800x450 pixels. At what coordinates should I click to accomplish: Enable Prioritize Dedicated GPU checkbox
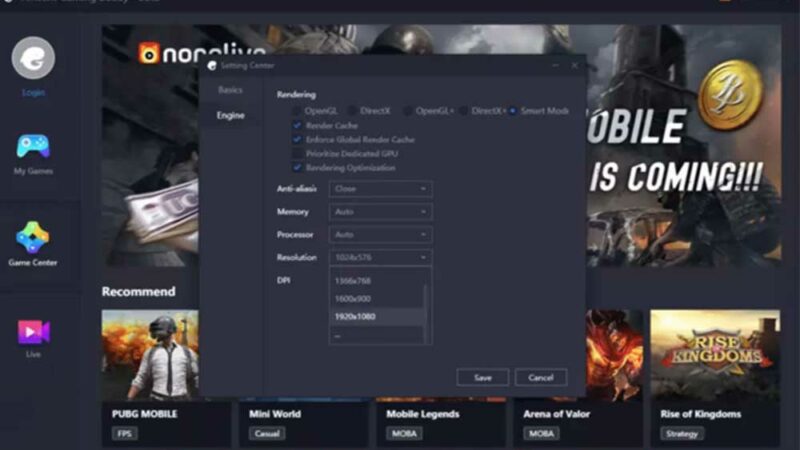point(297,154)
